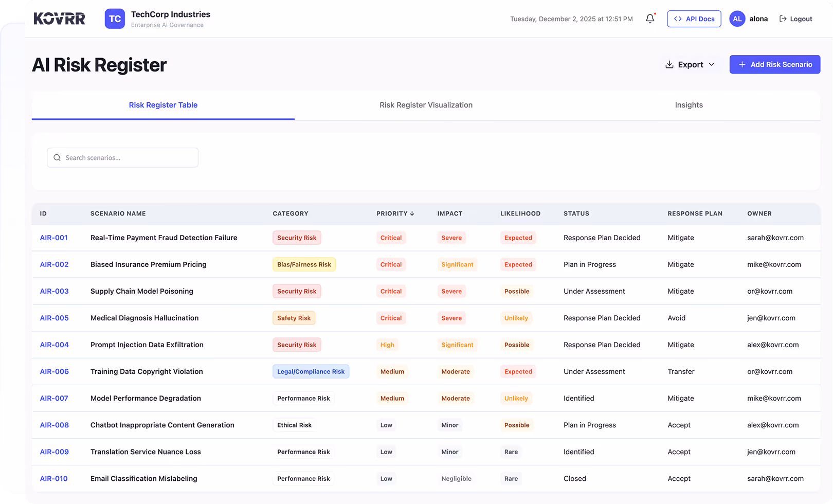Viewport: 833px width, 504px height.
Task: Click Prompt Injection Data Exfiltration scenario
Action: tap(147, 345)
